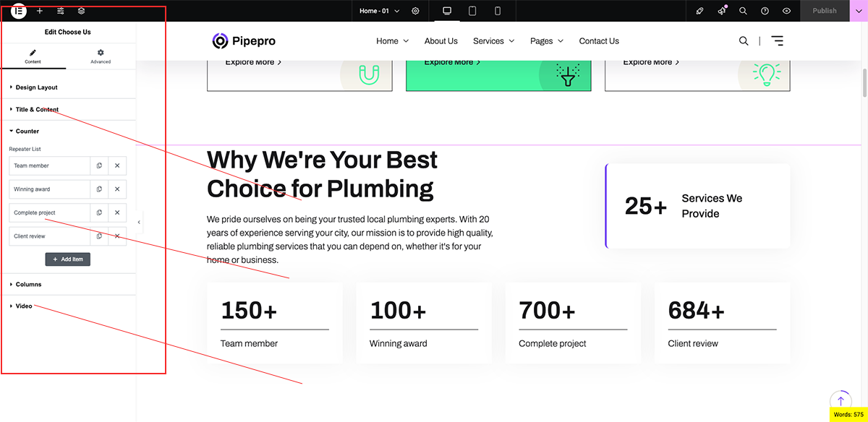Switch to tablet responsive view

pyautogui.click(x=472, y=11)
